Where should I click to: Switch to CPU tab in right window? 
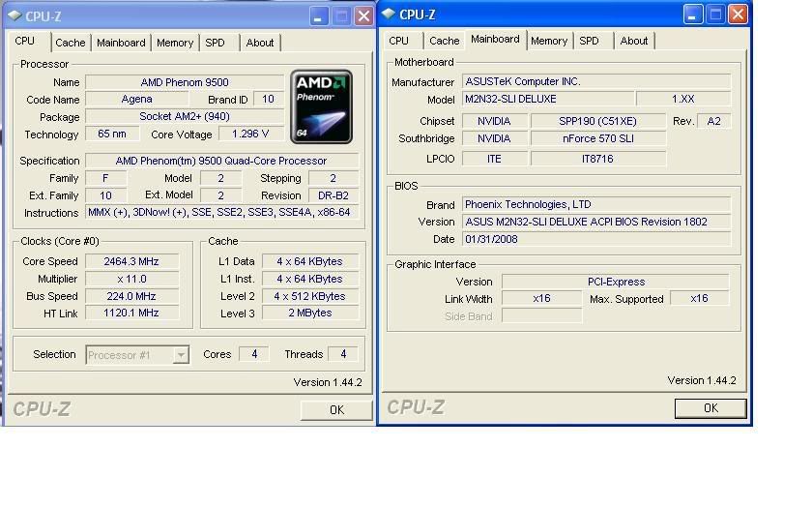click(x=398, y=41)
